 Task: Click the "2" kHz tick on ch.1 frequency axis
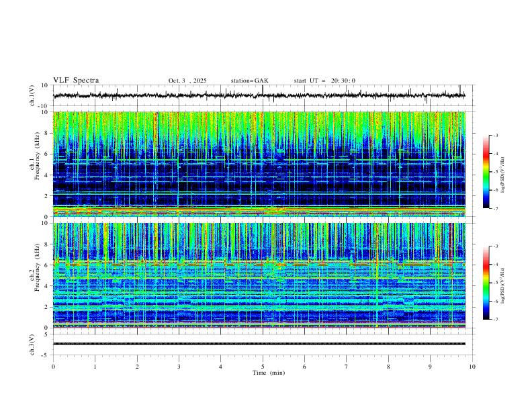point(48,195)
